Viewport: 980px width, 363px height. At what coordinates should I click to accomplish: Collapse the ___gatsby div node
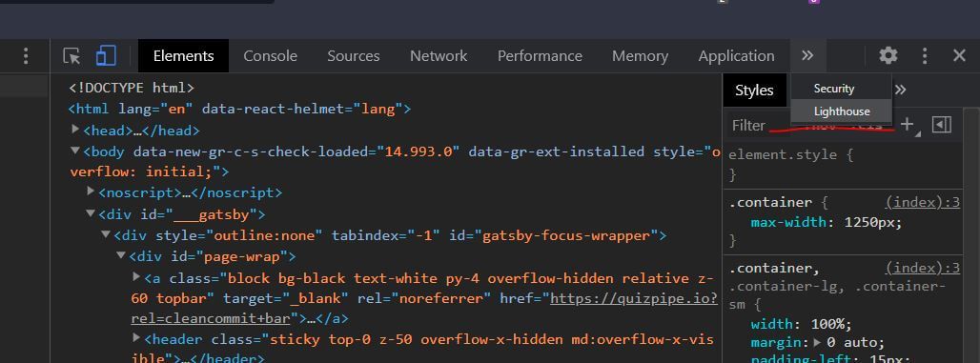click(92, 213)
